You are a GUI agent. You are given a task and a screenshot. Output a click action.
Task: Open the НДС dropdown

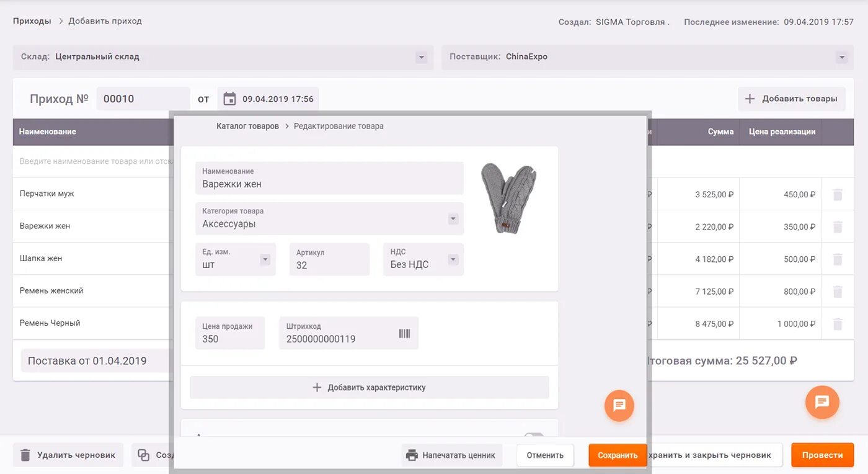(453, 259)
